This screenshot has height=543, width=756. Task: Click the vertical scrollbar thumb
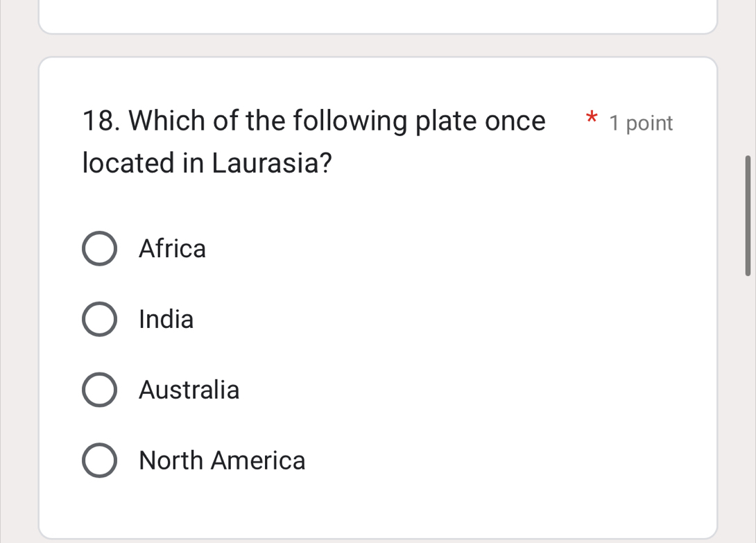pyautogui.click(x=748, y=216)
